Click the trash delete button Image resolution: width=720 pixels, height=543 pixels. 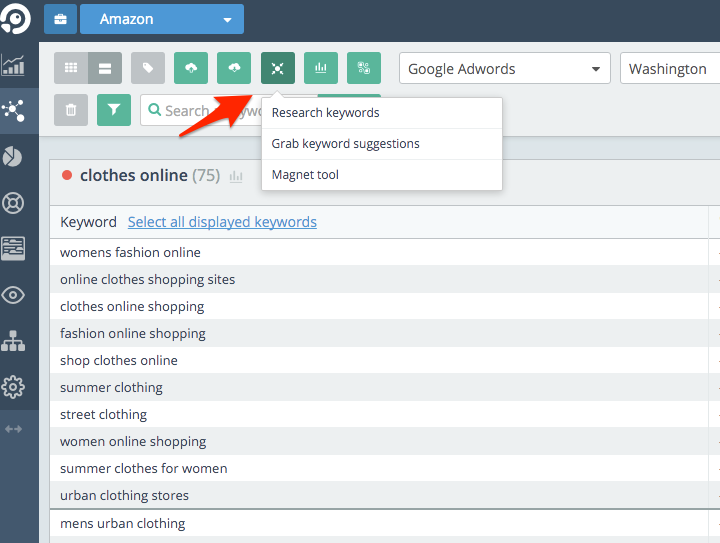pyautogui.click(x=71, y=110)
